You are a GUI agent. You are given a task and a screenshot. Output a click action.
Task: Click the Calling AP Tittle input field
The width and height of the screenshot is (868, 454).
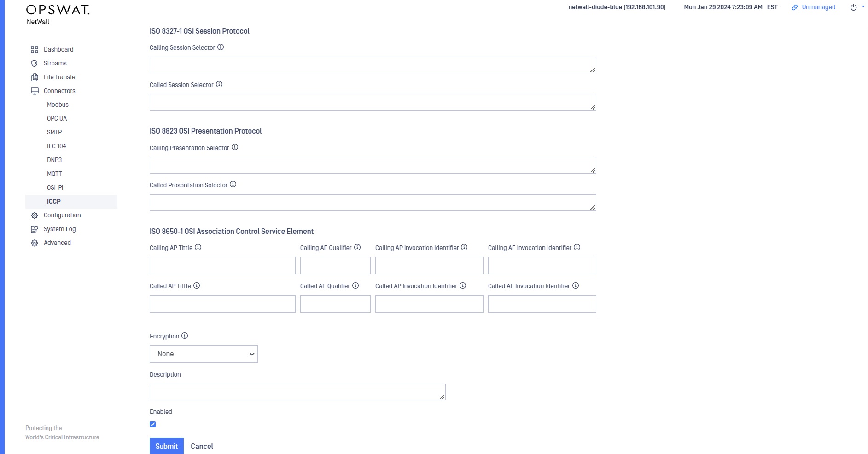[222, 266]
